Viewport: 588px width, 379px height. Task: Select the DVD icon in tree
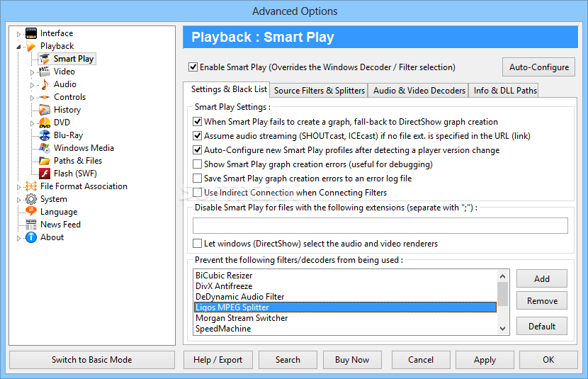pyautogui.click(x=45, y=123)
